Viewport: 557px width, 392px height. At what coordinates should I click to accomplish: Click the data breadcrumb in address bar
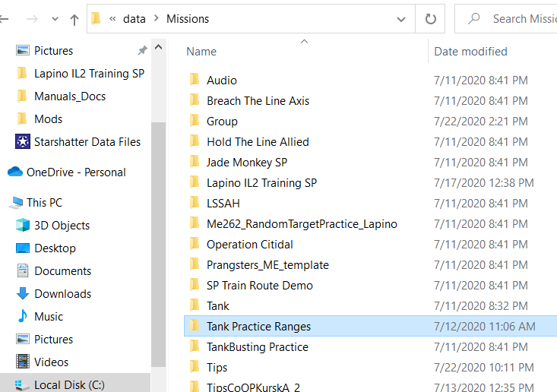pyautogui.click(x=135, y=19)
